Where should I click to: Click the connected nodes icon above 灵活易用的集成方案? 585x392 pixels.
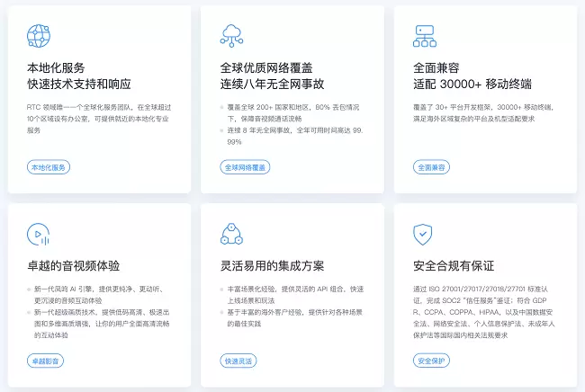(x=231, y=235)
